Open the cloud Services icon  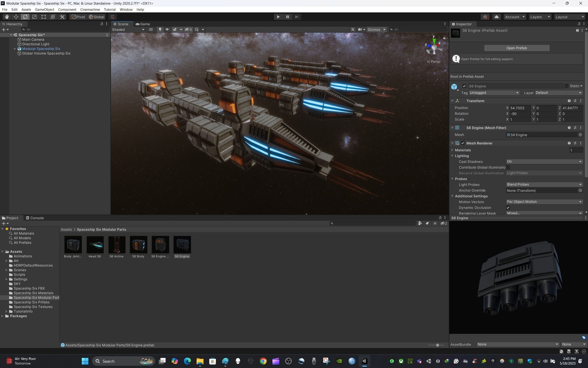point(497,17)
